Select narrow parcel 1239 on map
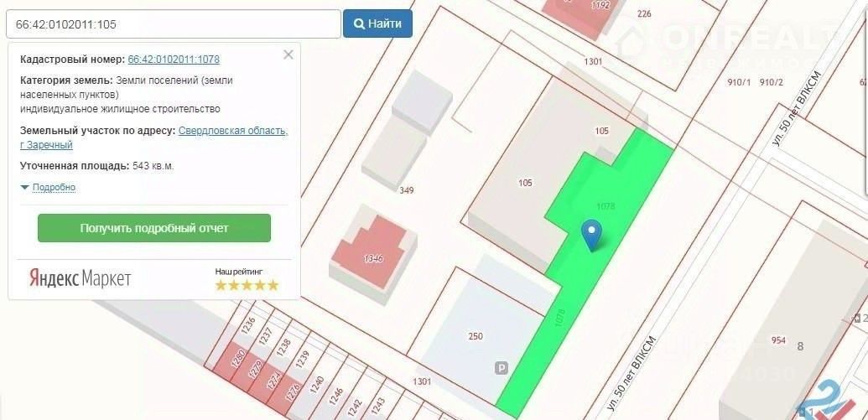Viewport: 868px width, 420px height. (304, 360)
